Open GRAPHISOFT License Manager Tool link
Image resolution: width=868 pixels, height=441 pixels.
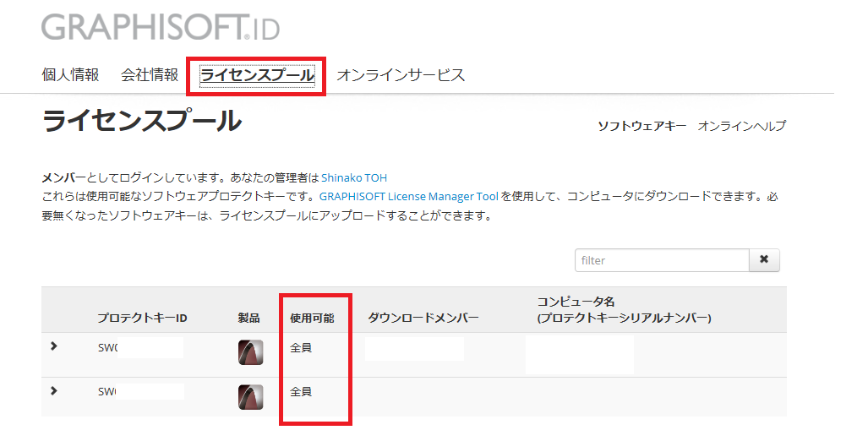(x=409, y=197)
